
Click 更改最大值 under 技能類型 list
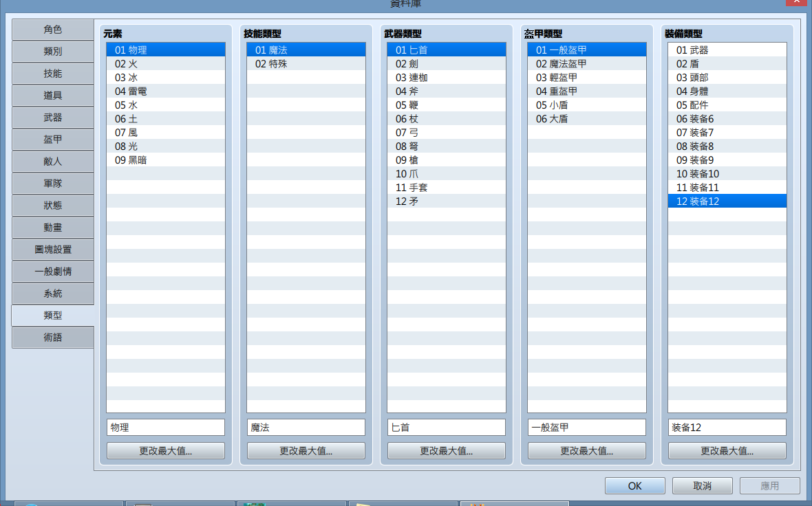306,450
